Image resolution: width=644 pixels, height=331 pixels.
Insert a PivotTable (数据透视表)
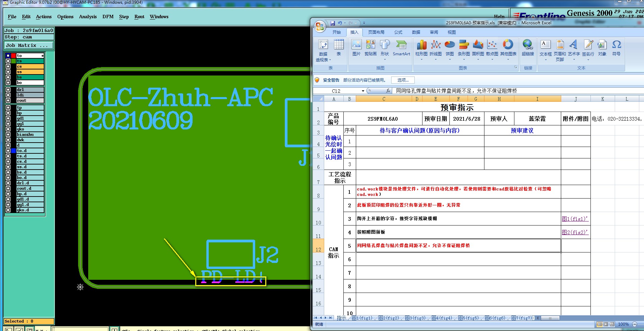(323, 51)
